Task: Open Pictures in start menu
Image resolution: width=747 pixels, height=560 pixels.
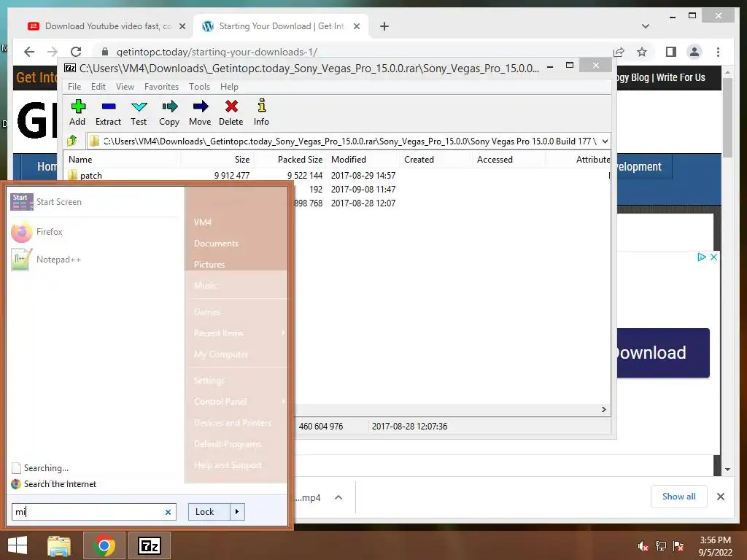Action: [209, 264]
